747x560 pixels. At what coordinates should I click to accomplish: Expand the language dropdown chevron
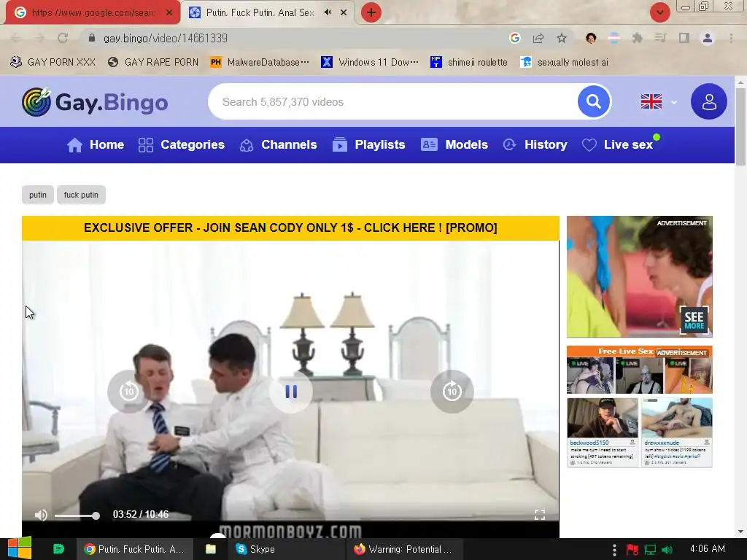click(673, 102)
